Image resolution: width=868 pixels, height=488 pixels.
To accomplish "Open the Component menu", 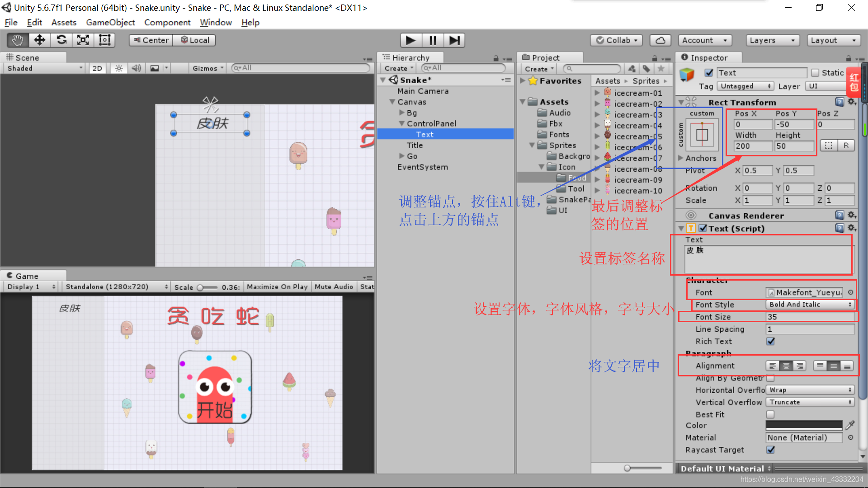I will (167, 22).
